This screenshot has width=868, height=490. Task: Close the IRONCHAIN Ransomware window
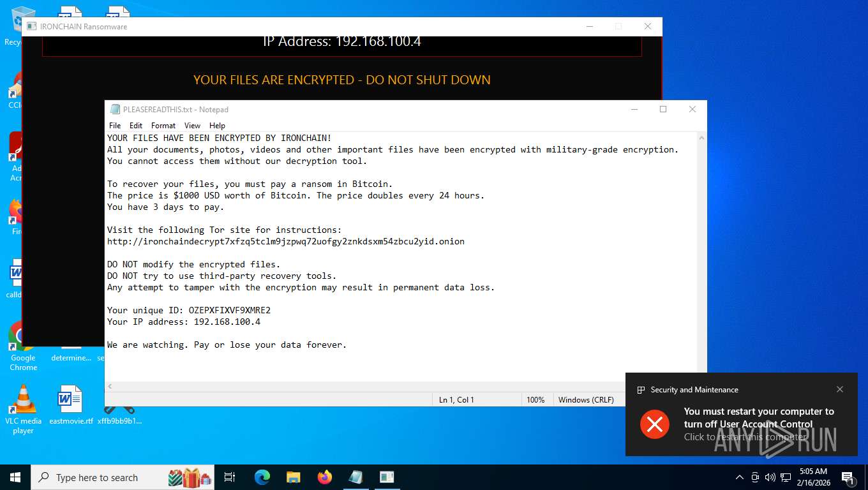pos(648,27)
